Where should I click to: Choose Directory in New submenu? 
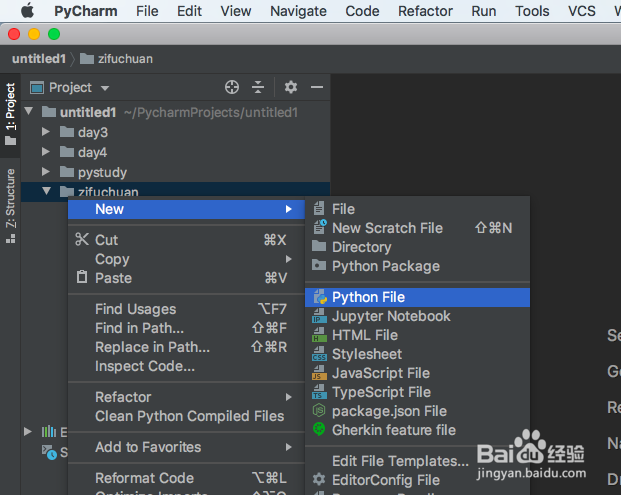pos(417,247)
